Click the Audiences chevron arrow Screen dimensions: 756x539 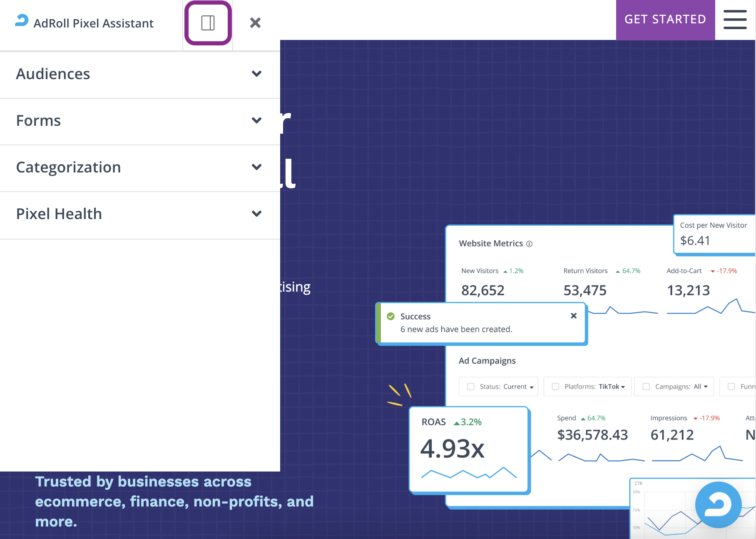tap(257, 74)
